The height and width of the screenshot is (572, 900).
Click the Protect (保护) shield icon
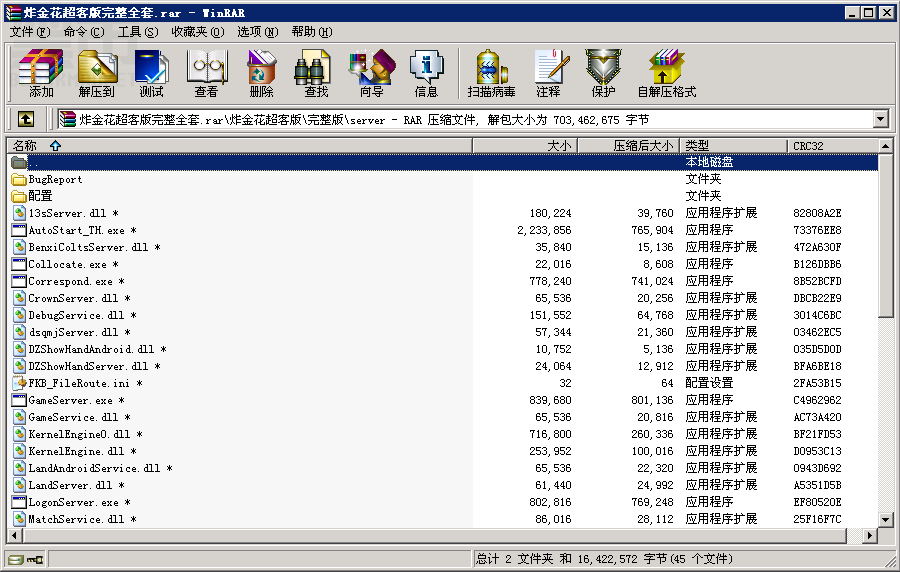pyautogui.click(x=603, y=73)
